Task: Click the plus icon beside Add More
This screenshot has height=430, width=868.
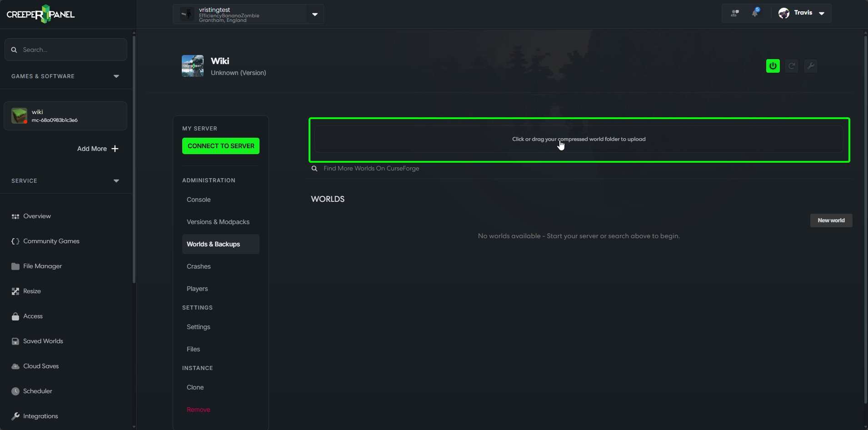Action: [115, 149]
